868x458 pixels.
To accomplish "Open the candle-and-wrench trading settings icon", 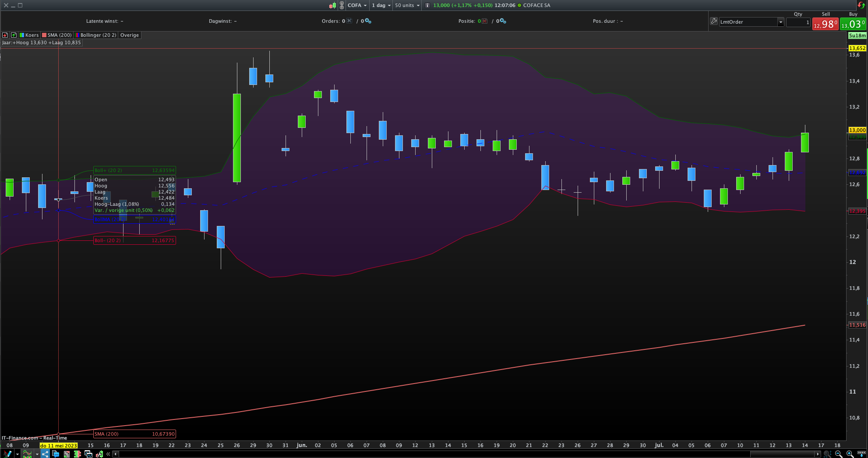I will tap(99, 454).
